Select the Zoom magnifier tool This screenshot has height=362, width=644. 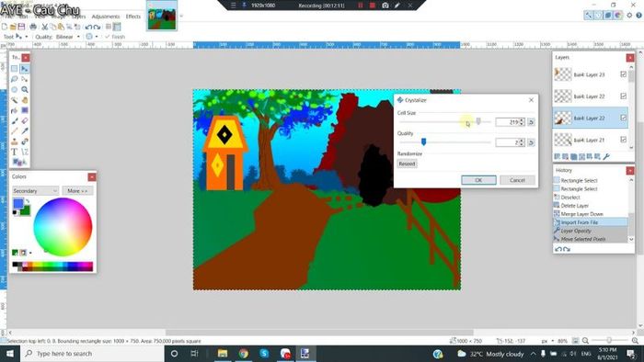pyautogui.click(x=25, y=89)
